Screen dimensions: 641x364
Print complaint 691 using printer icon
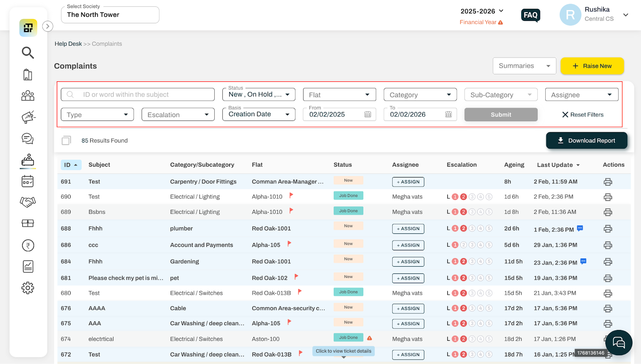pos(608,182)
